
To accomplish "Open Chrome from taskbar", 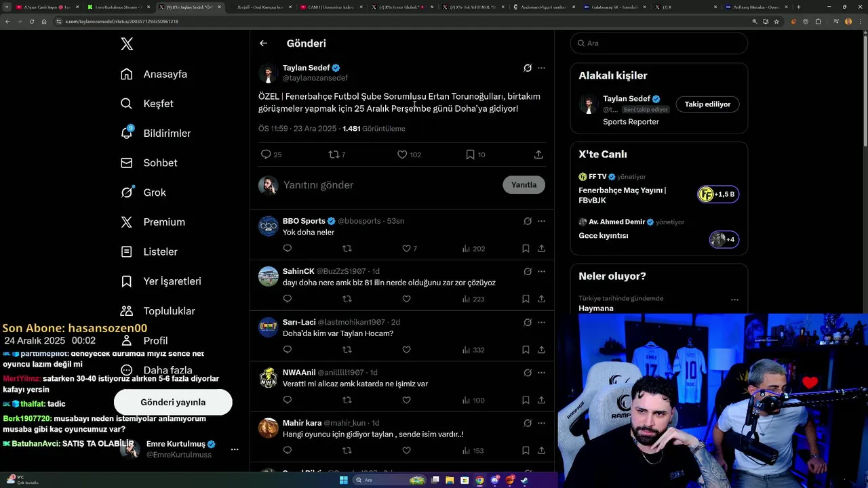I will (479, 480).
